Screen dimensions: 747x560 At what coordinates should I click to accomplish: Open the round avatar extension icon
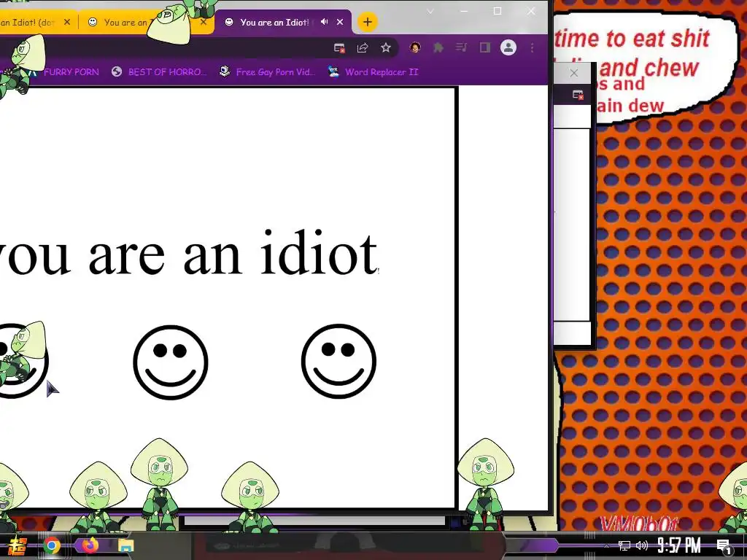[x=415, y=47]
